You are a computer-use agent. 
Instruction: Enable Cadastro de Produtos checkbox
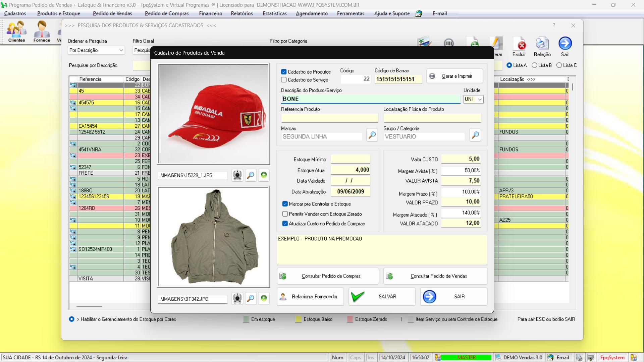click(283, 72)
